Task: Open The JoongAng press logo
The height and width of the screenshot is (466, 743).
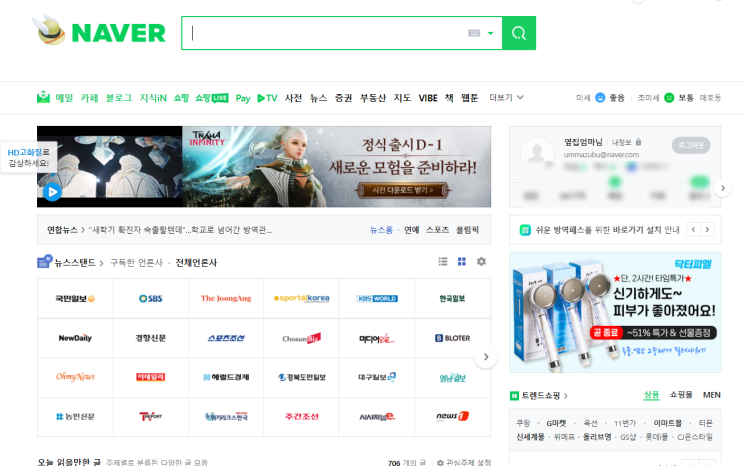Action: 226,299
